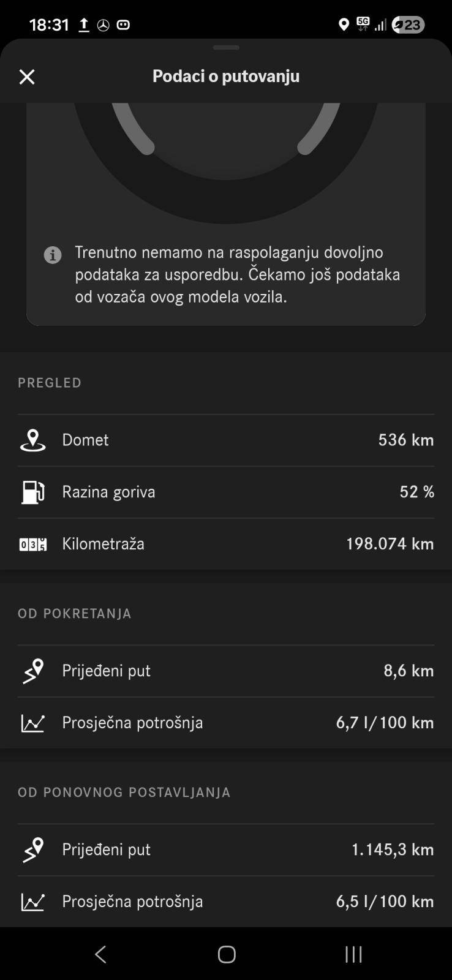Tap the Domet location pin icon
The image size is (452, 980).
point(33,440)
